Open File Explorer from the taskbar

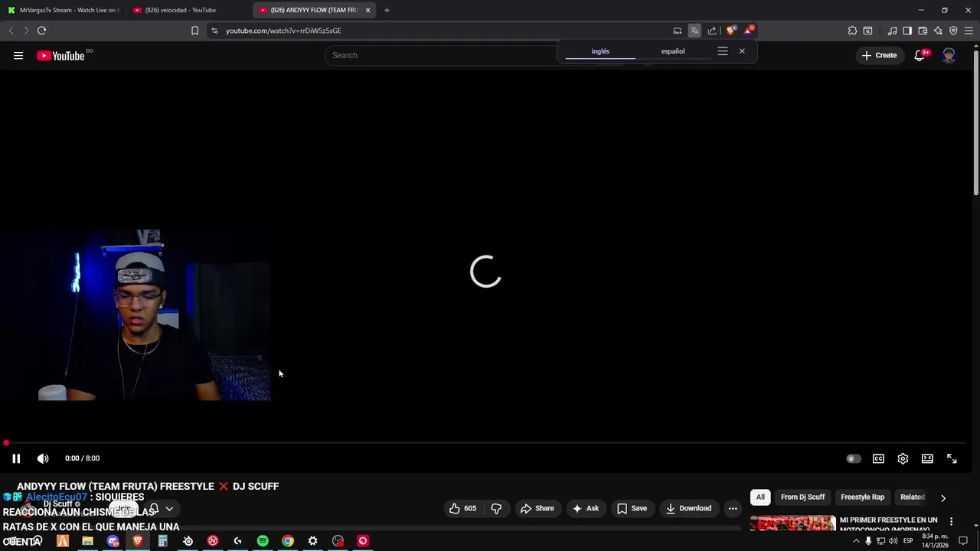pos(87,541)
